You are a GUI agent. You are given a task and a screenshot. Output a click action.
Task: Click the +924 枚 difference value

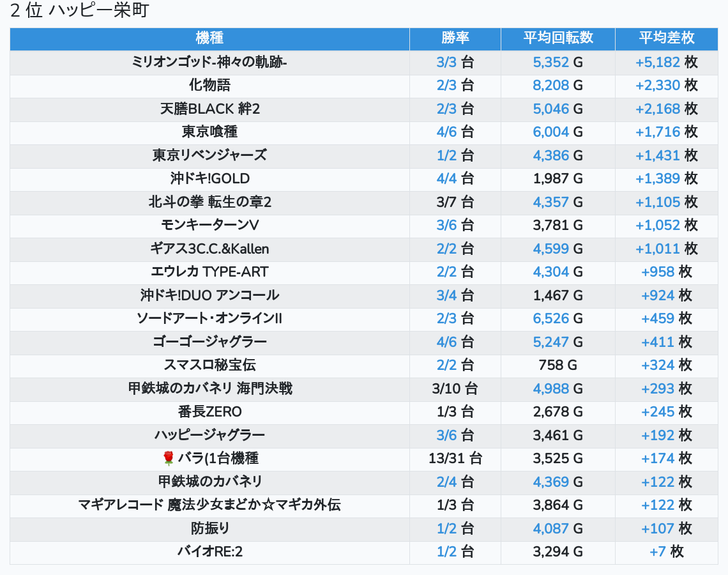tap(666, 295)
